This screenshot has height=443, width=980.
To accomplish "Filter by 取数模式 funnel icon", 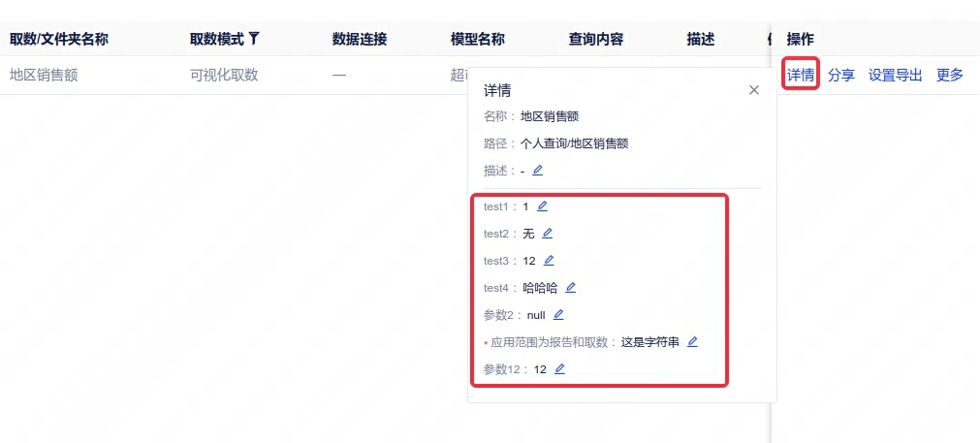I will click(x=254, y=39).
